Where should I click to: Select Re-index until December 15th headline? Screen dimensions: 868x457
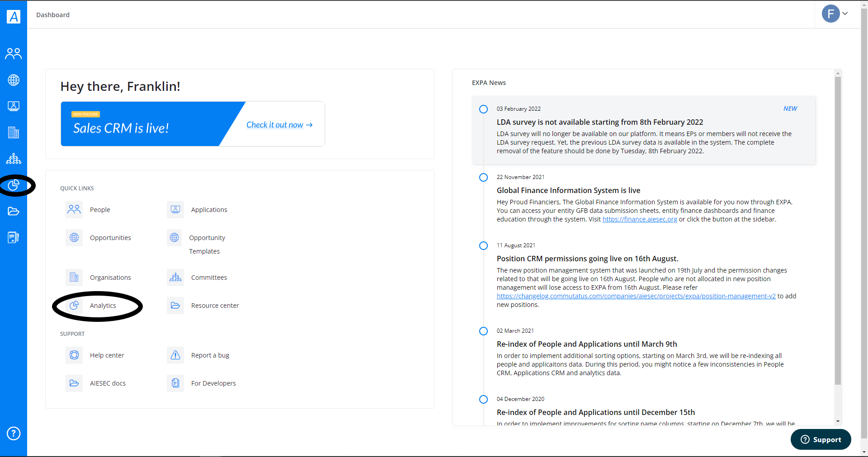pyautogui.click(x=596, y=412)
